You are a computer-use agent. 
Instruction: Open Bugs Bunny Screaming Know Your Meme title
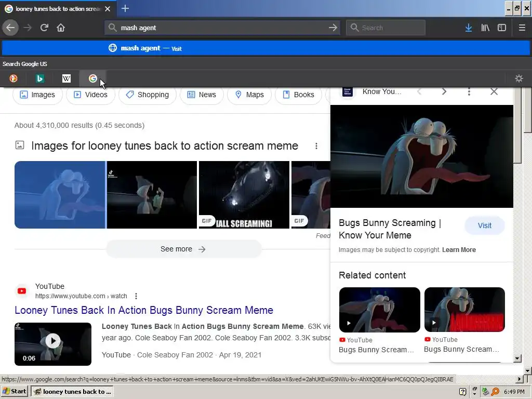pyautogui.click(x=390, y=229)
